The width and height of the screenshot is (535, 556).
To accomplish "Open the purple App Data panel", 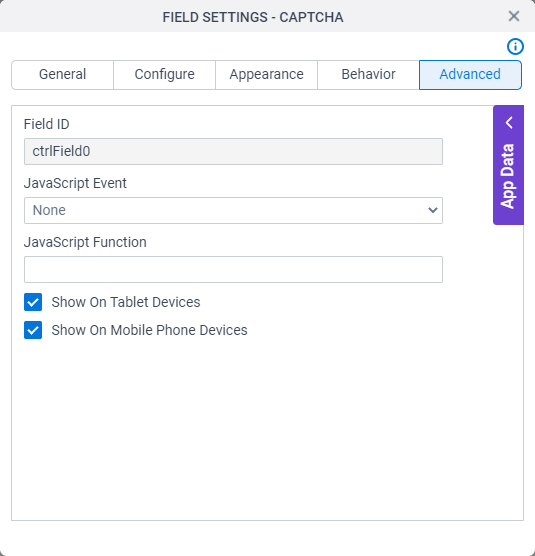I will tap(508, 165).
